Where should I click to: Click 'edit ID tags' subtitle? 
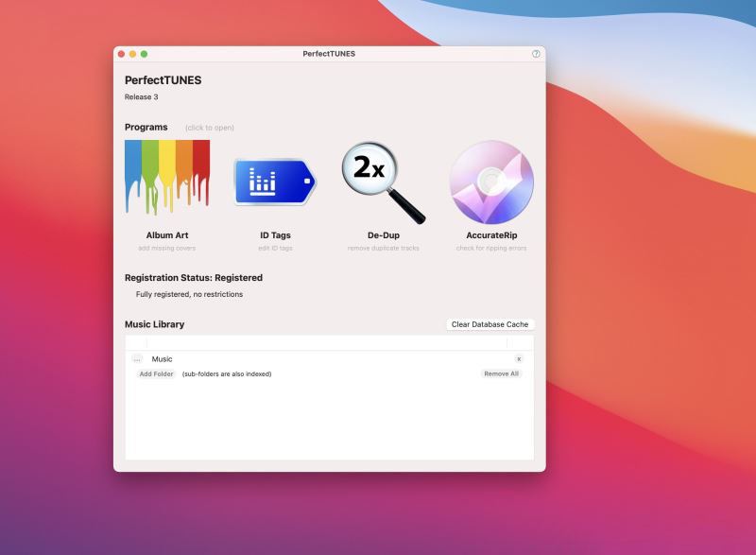click(x=275, y=249)
